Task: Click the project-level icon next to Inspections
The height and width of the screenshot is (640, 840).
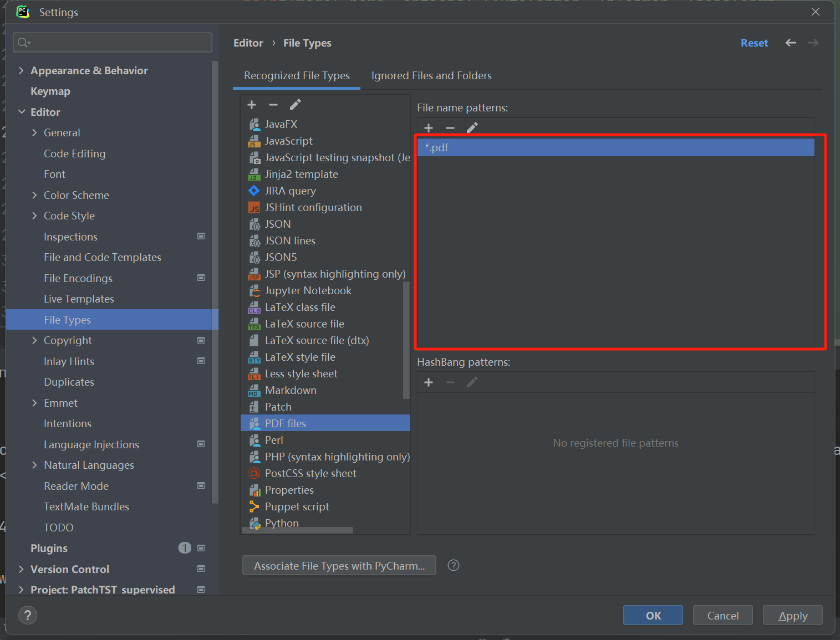Action: [201, 237]
